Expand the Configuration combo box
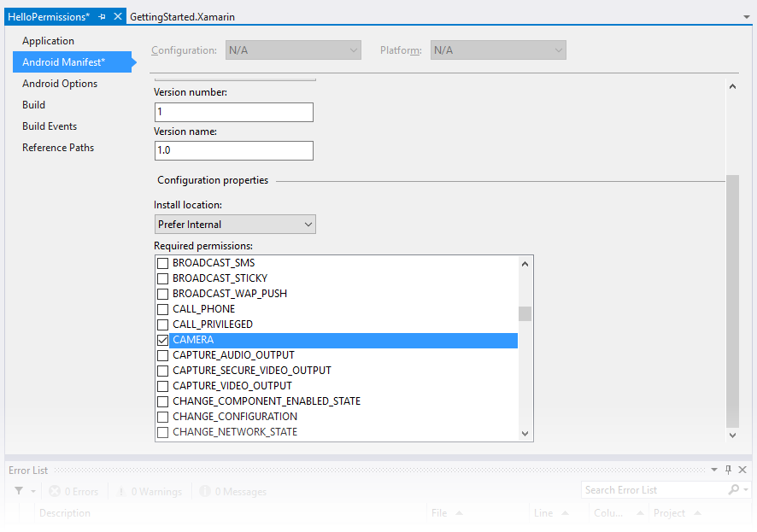Image resolution: width=757 pixels, height=532 pixels. (294, 50)
